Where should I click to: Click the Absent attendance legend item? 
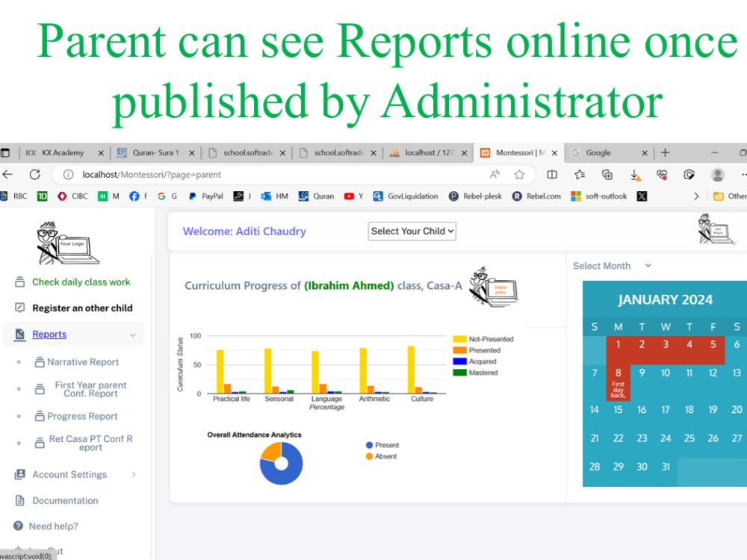click(381, 456)
